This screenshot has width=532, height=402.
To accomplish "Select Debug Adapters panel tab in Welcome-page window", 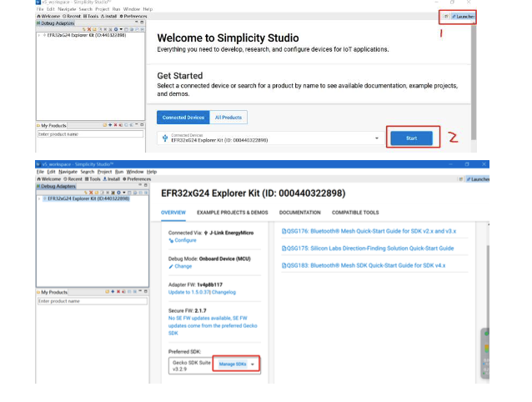I will (x=55, y=23).
